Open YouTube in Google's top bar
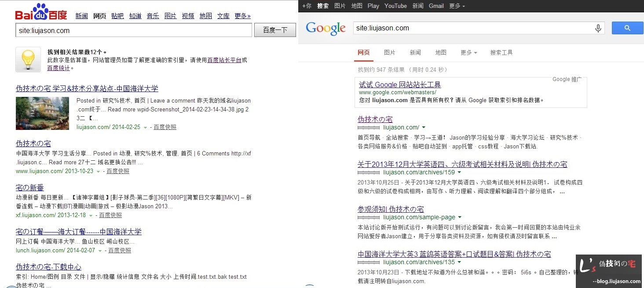The width and height of the screenshot is (644, 288). (x=395, y=6)
